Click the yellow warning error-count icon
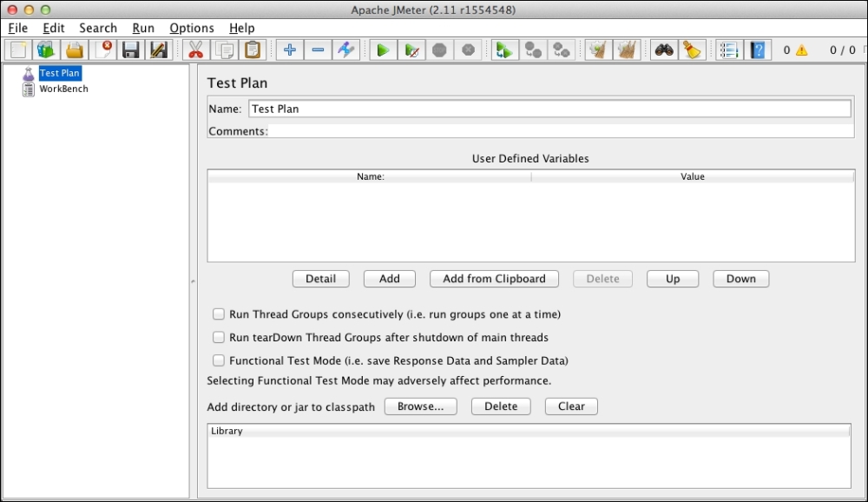This screenshot has height=502, width=868. [801, 50]
